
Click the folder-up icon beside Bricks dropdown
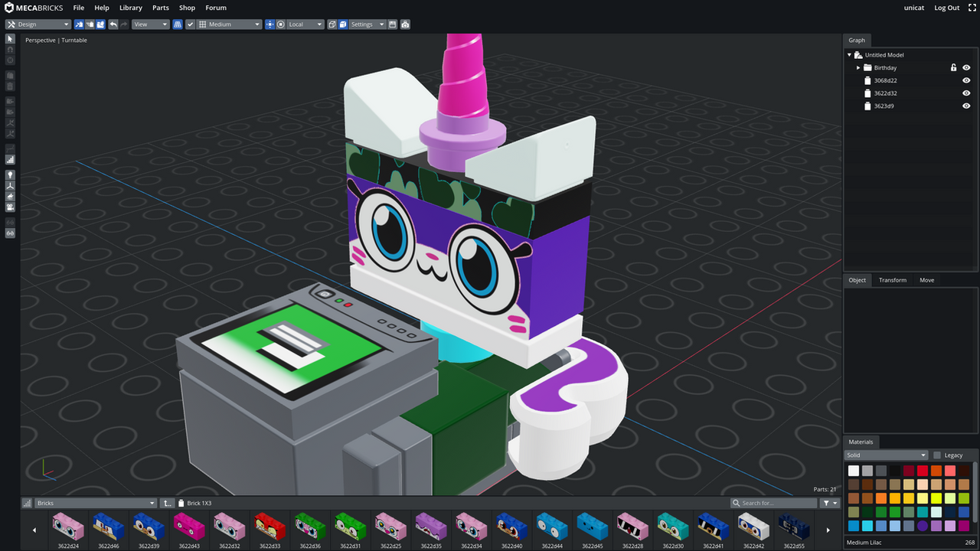click(x=167, y=503)
